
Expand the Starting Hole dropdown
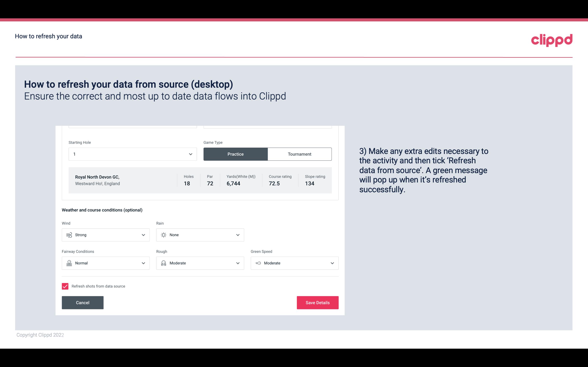190,154
